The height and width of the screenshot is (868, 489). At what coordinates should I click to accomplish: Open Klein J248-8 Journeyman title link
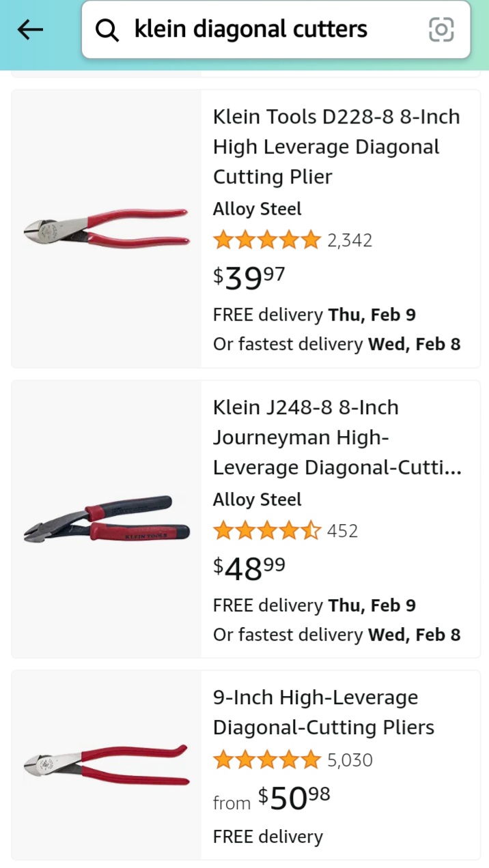pyautogui.click(x=337, y=437)
